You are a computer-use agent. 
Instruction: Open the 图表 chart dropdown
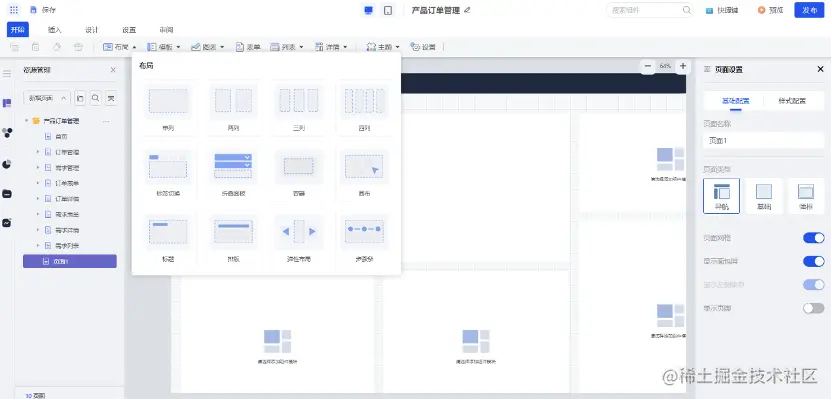pos(207,47)
